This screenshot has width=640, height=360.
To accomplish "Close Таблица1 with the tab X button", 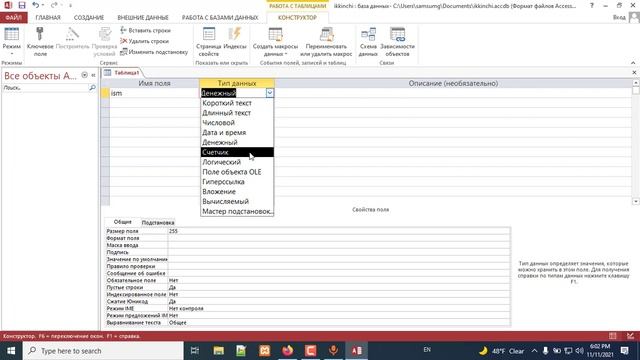I will (634, 73).
